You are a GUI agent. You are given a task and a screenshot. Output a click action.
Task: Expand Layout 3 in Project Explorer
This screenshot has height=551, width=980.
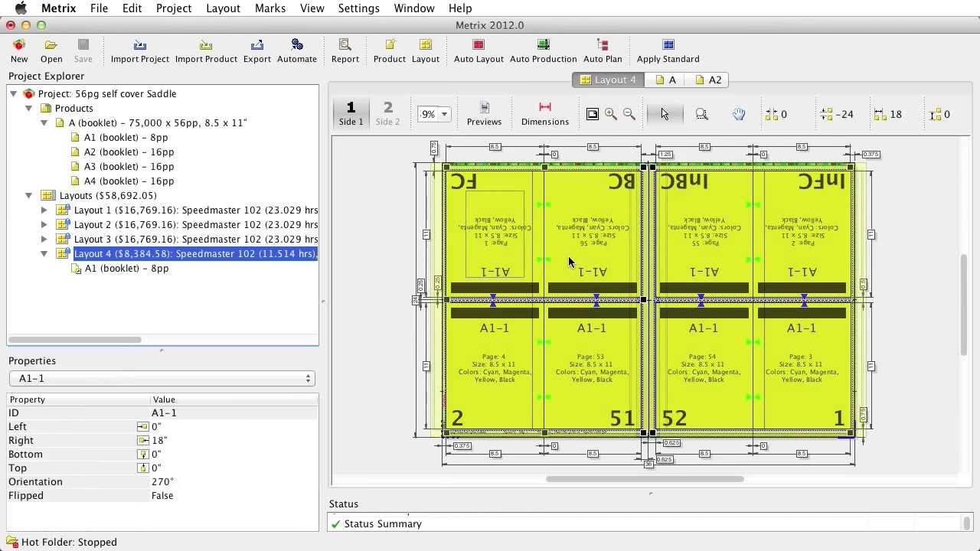point(44,239)
